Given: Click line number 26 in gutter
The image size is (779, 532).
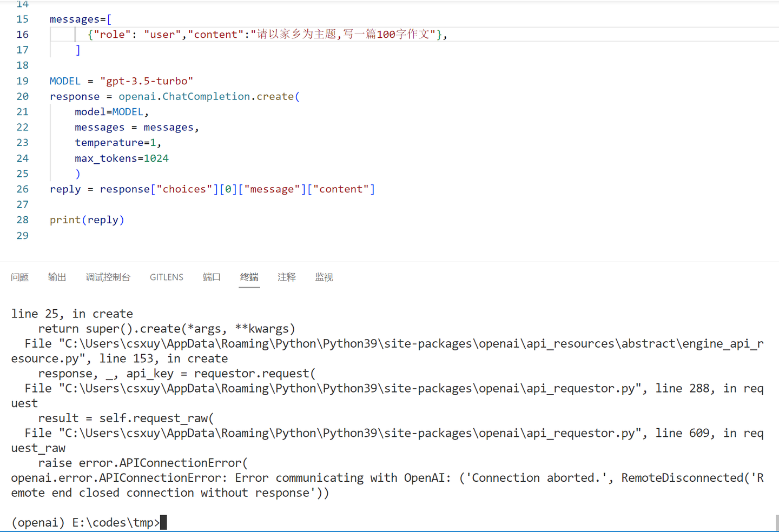Looking at the screenshot, I should point(22,189).
